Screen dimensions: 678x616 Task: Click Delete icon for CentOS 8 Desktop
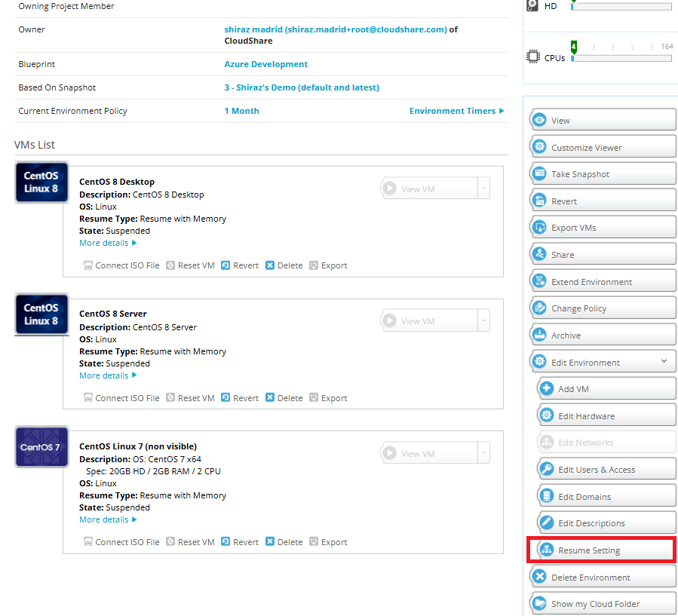[x=270, y=265]
